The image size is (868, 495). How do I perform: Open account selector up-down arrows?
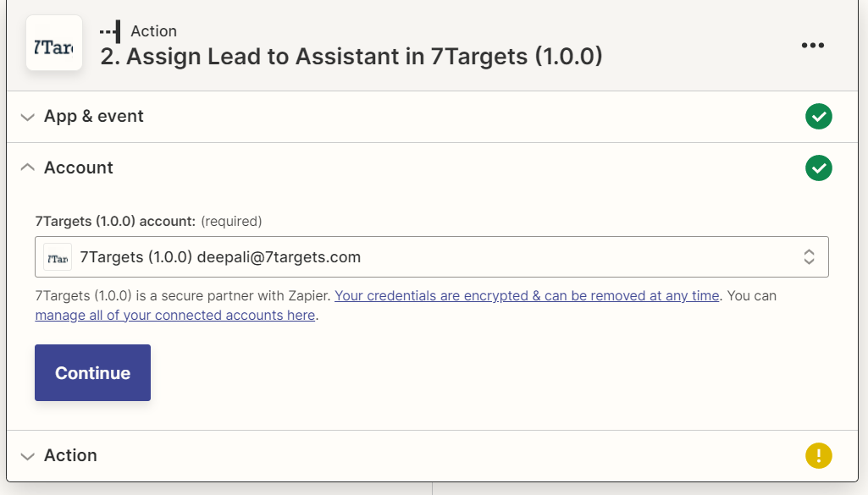809,257
